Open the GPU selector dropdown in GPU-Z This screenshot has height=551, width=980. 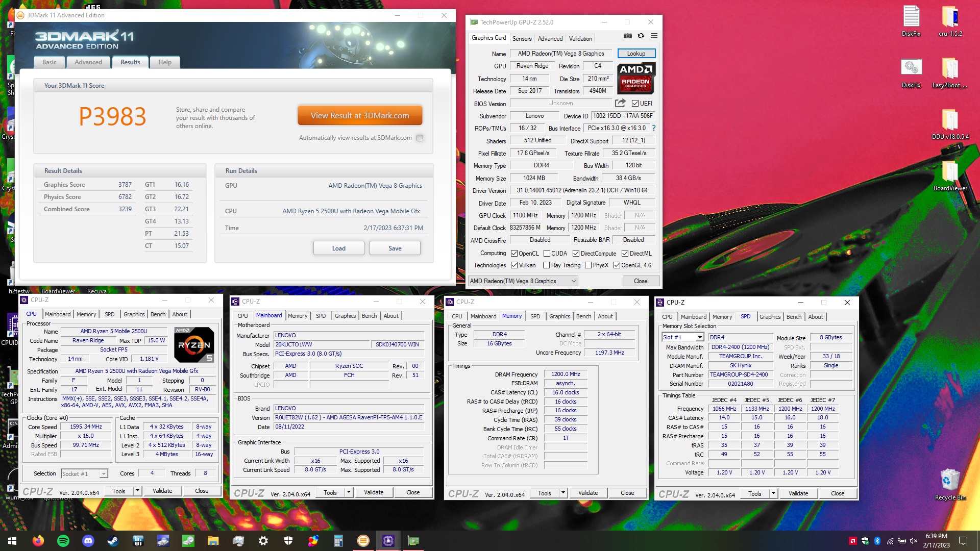[x=523, y=281]
